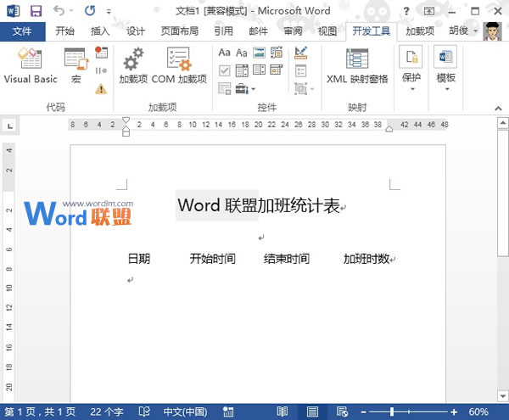This screenshot has height=420, width=509.
Task: Zoom in with the plus button
Action: click(454, 412)
